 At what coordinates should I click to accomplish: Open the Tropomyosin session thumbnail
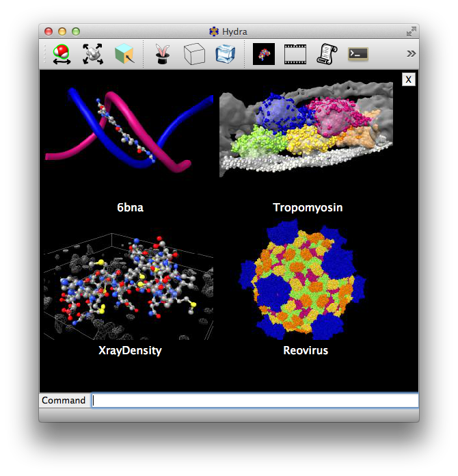click(306, 130)
